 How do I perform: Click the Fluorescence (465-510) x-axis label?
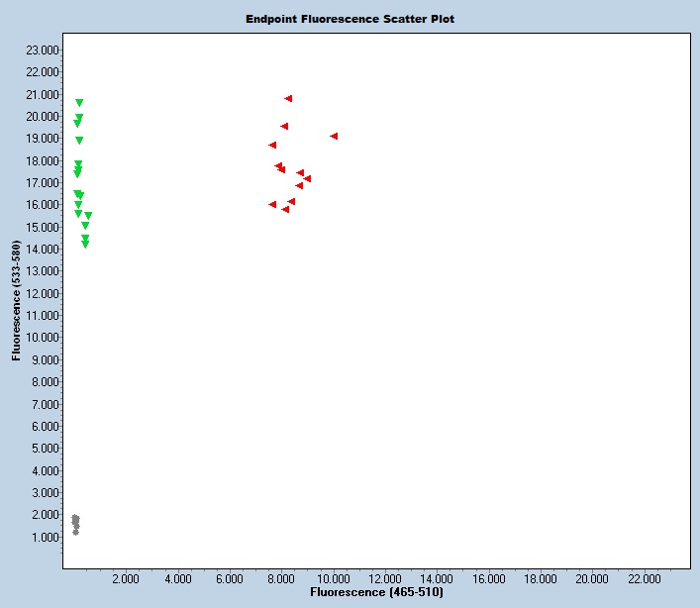tap(377, 591)
